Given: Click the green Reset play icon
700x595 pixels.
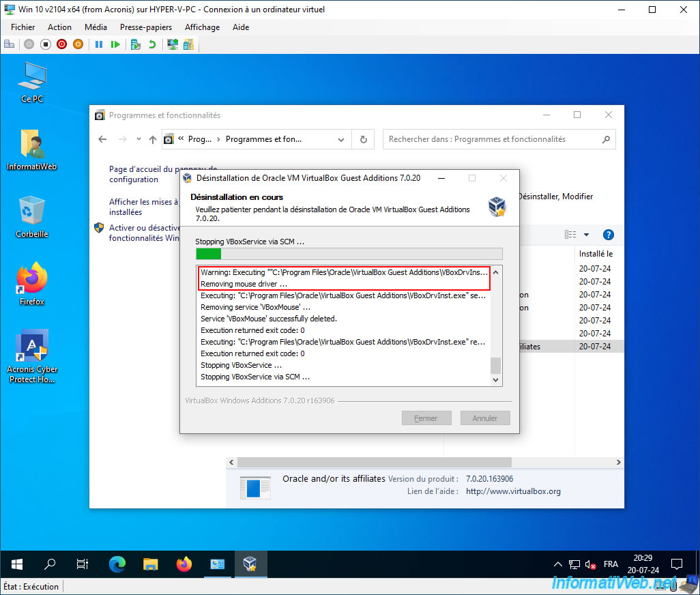Looking at the screenshot, I should [x=115, y=44].
